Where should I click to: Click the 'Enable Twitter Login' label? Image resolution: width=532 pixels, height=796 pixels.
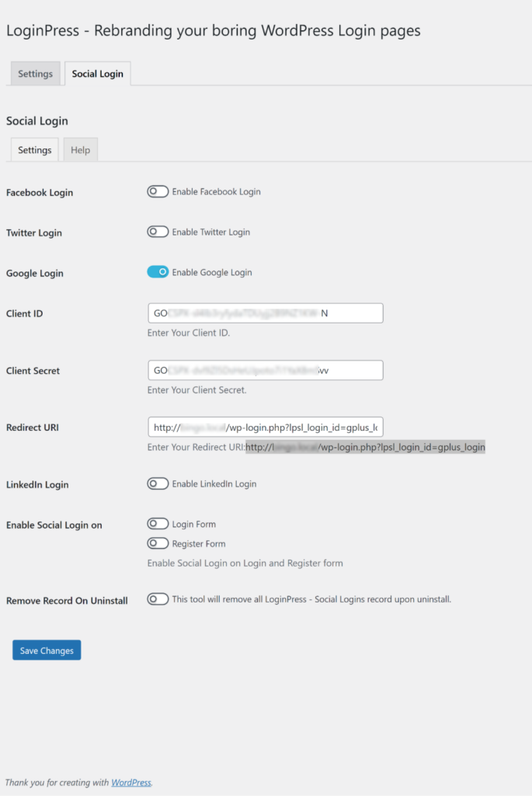pos(211,232)
